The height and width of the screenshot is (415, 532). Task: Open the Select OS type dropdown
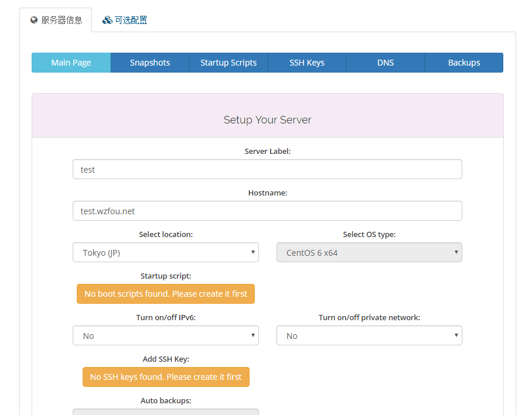point(369,252)
